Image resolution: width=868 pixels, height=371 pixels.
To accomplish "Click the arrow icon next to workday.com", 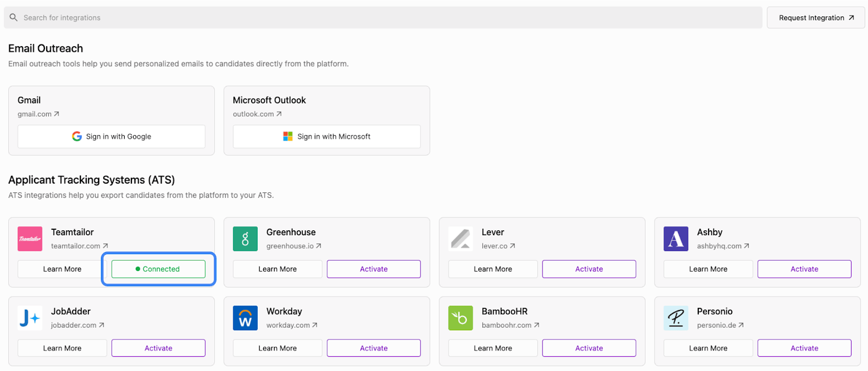I will pos(315,325).
